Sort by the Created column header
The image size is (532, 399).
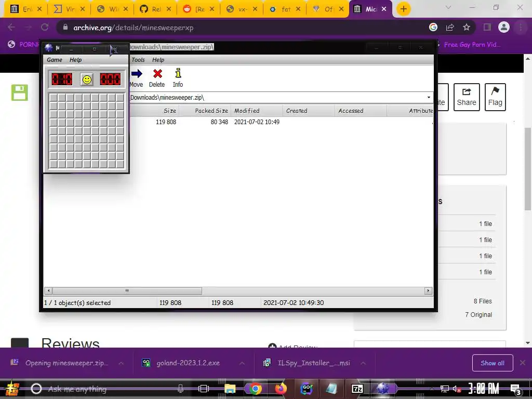point(309,111)
